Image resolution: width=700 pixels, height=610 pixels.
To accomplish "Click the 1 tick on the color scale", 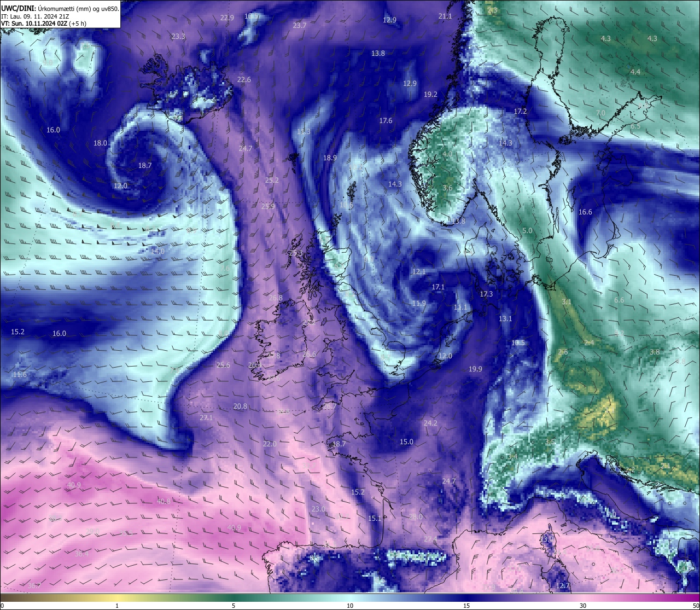I will pos(117,606).
